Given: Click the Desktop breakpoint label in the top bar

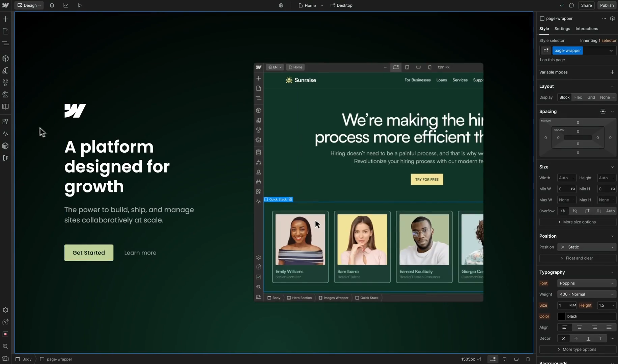Looking at the screenshot, I should [x=341, y=5].
